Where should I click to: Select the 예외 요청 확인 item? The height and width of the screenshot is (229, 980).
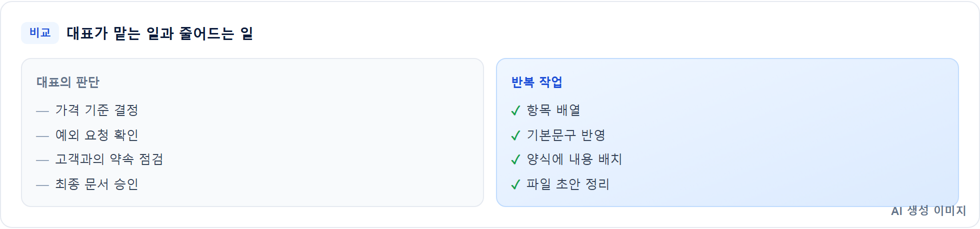[97, 135]
